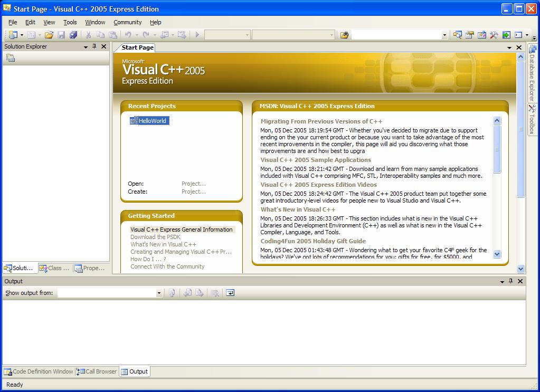This screenshot has height=392, width=540.
Task: Open the View menu
Action: [49, 22]
